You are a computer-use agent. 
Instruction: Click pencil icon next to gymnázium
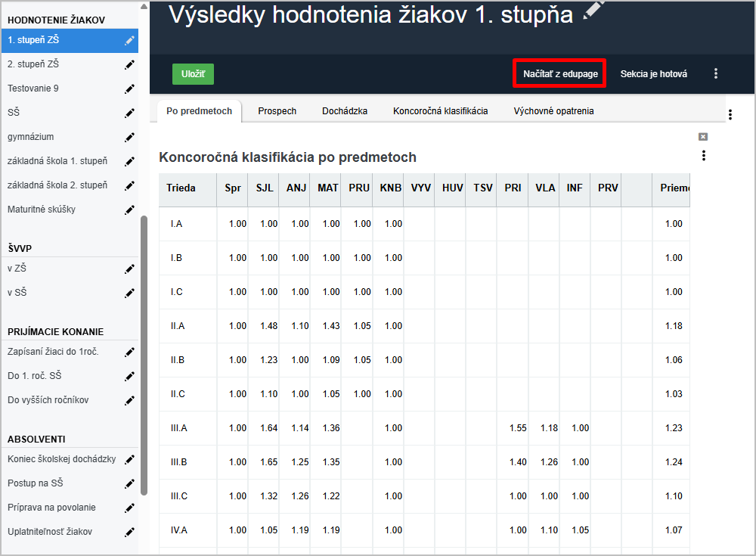pos(129,137)
